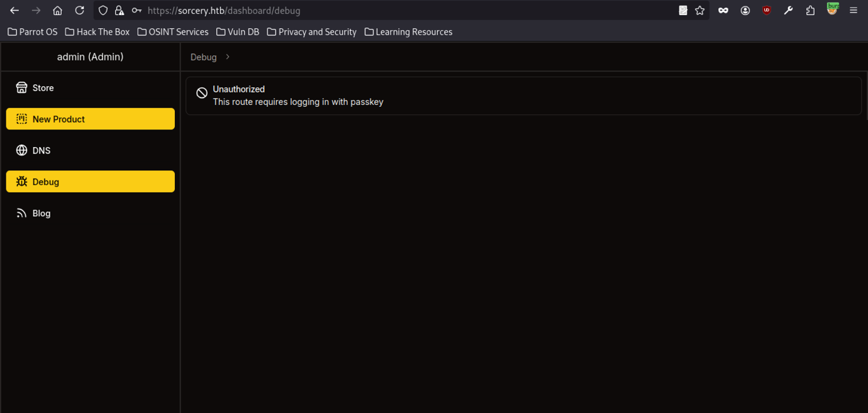Image resolution: width=868 pixels, height=413 pixels.
Task: Click the padlock site security icon
Action: coord(119,11)
